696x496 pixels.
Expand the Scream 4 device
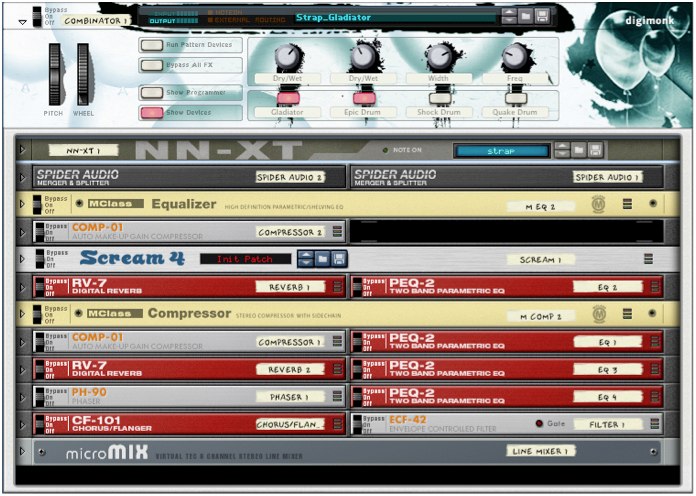click(22, 259)
